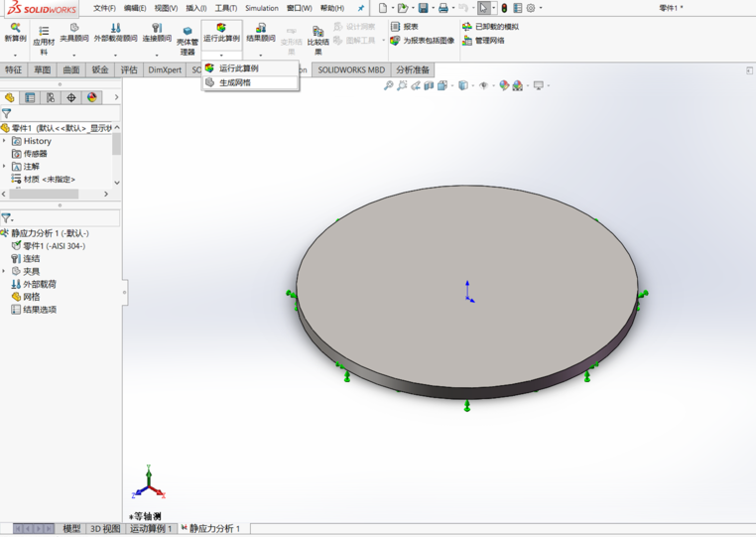Image resolution: width=756 pixels, height=537 pixels.
Task: Expand the 夹具 fixtures node
Action: click(x=4, y=271)
